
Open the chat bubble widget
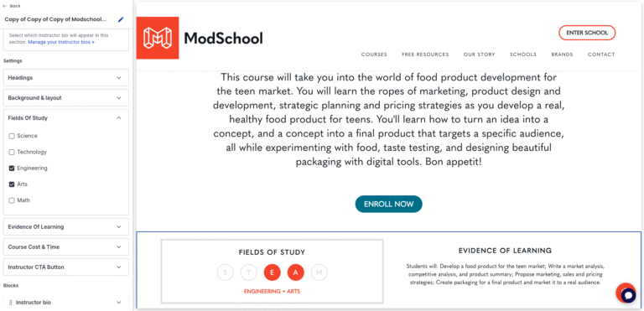tap(626, 293)
